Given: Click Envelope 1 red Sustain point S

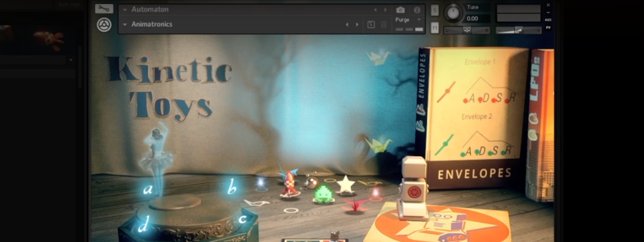Looking at the screenshot, I should 494,100.
